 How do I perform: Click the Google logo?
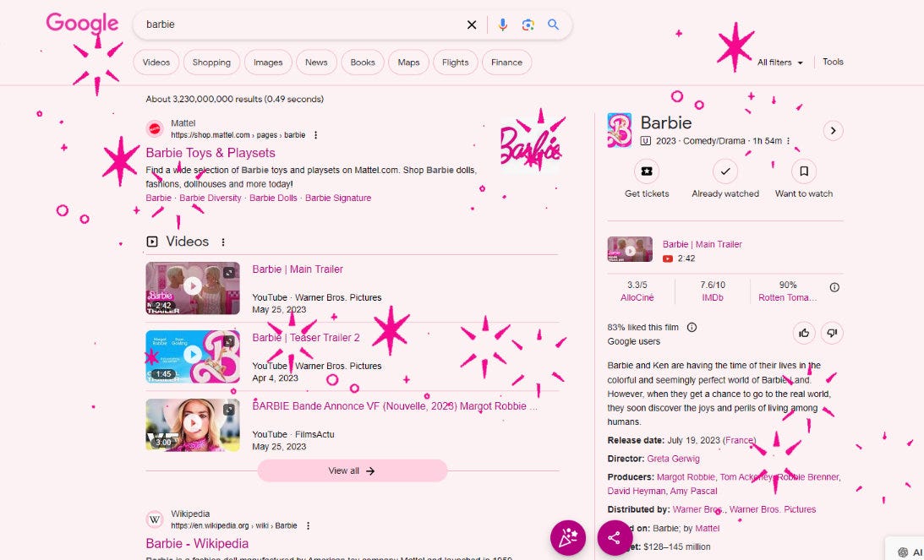point(82,24)
